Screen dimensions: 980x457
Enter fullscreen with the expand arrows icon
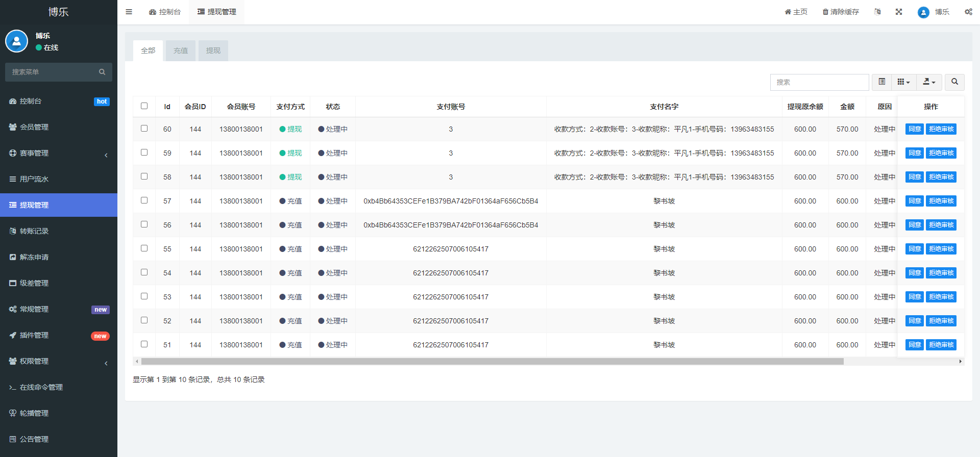(899, 12)
